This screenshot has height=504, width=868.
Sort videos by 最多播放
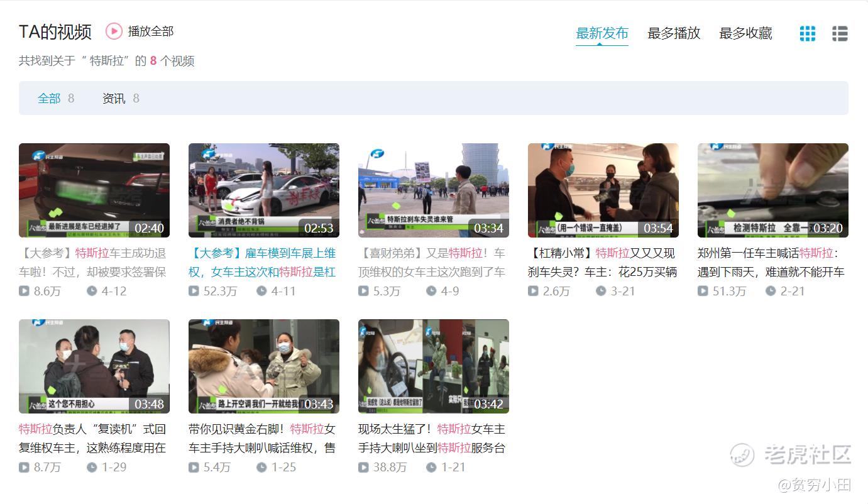(x=674, y=33)
